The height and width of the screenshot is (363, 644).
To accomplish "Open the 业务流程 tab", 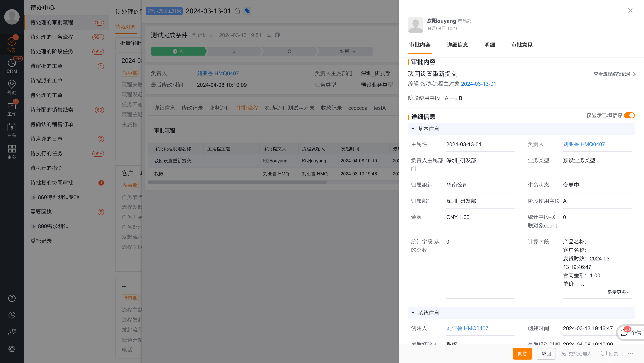I will pyautogui.click(x=220, y=108).
